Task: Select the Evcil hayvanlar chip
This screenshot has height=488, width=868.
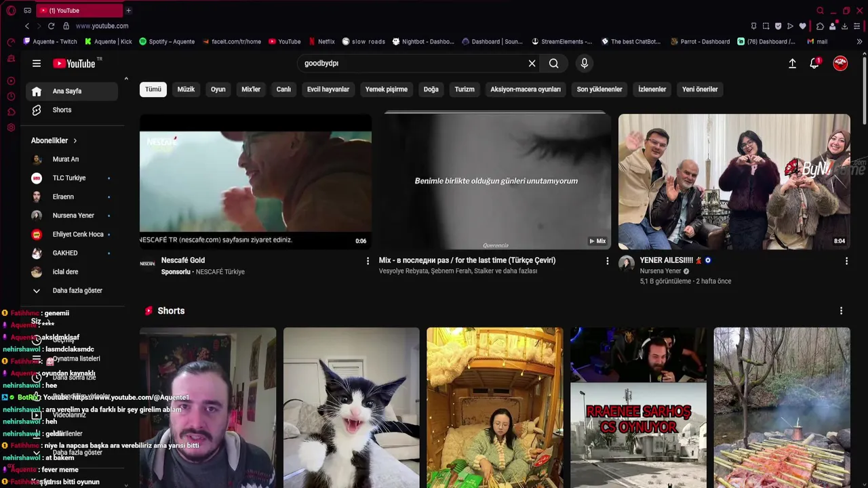Action: [328, 89]
